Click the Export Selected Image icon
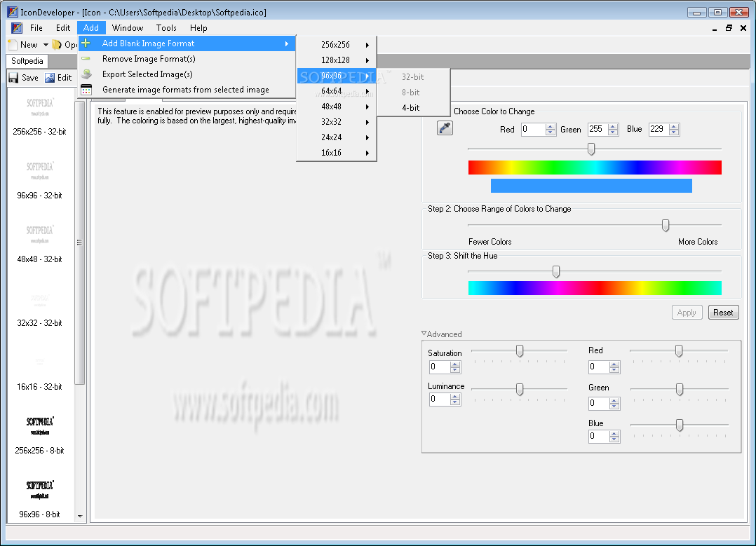The height and width of the screenshot is (546, 756). 86,74
